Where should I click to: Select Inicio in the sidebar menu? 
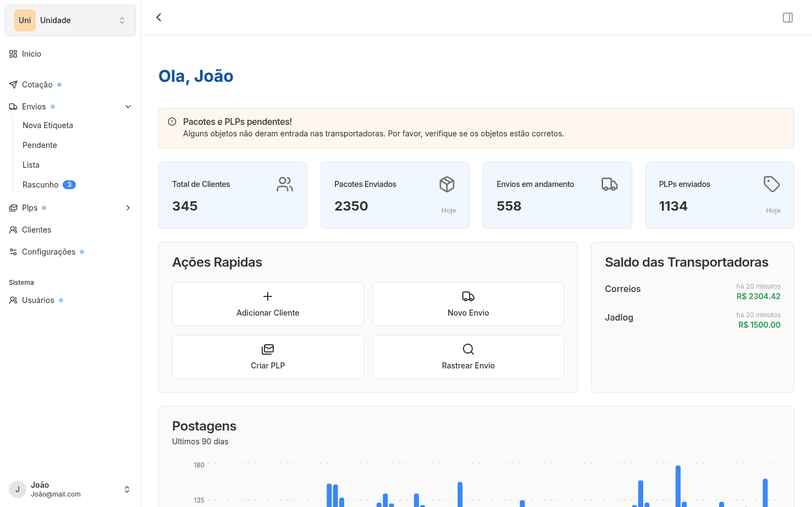(x=31, y=53)
